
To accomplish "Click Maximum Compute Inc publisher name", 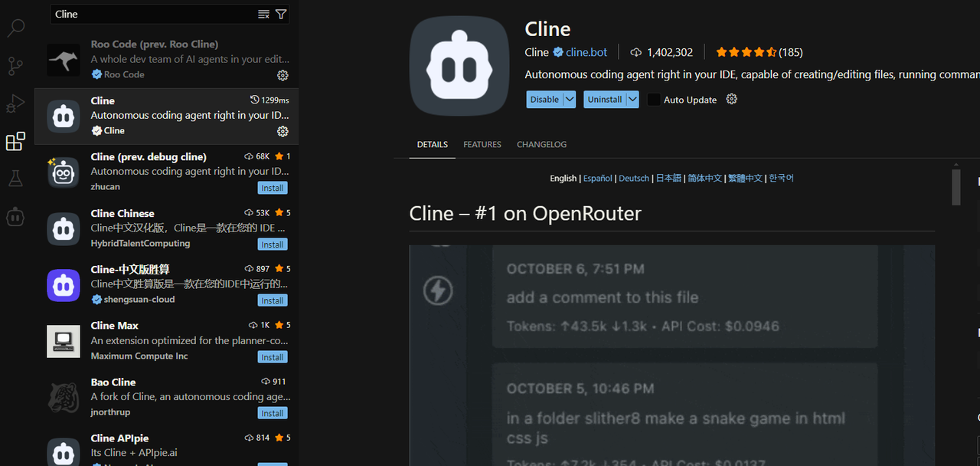I will pyautogui.click(x=139, y=356).
